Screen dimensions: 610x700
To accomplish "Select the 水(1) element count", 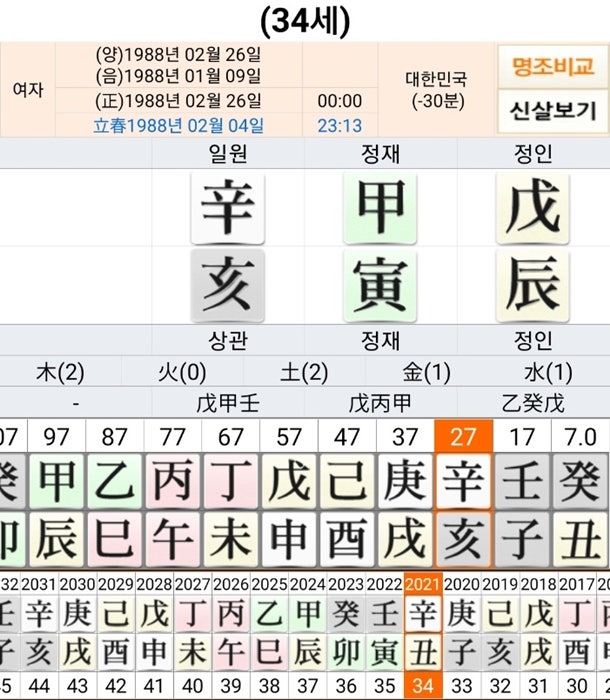I will [548, 372].
